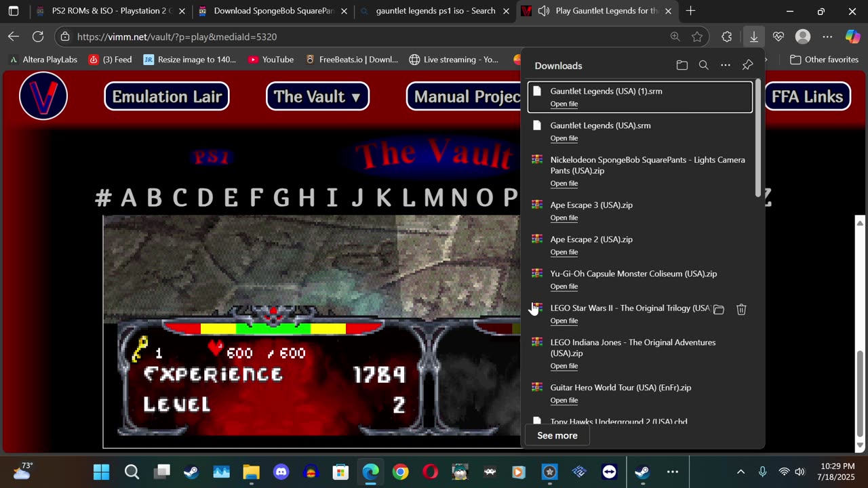The height and width of the screenshot is (488, 868).
Task: Refresh the current page
Action: tap(38, 37)
